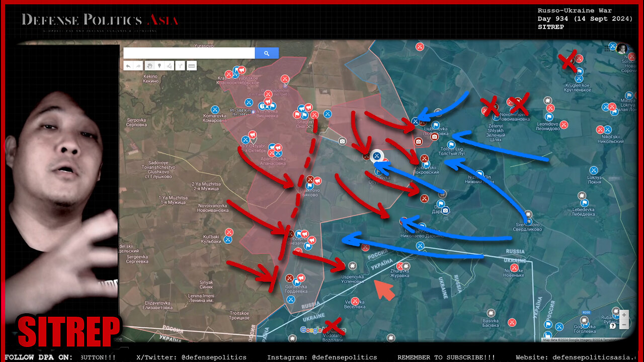
Task: Click the Serpovka place label
Action: [x=136, y=123]
